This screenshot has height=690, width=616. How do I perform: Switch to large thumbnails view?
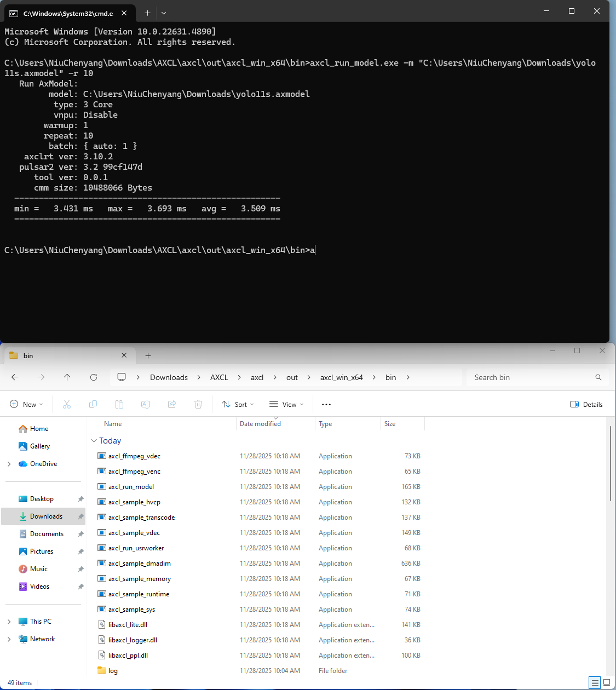(607, 682)
